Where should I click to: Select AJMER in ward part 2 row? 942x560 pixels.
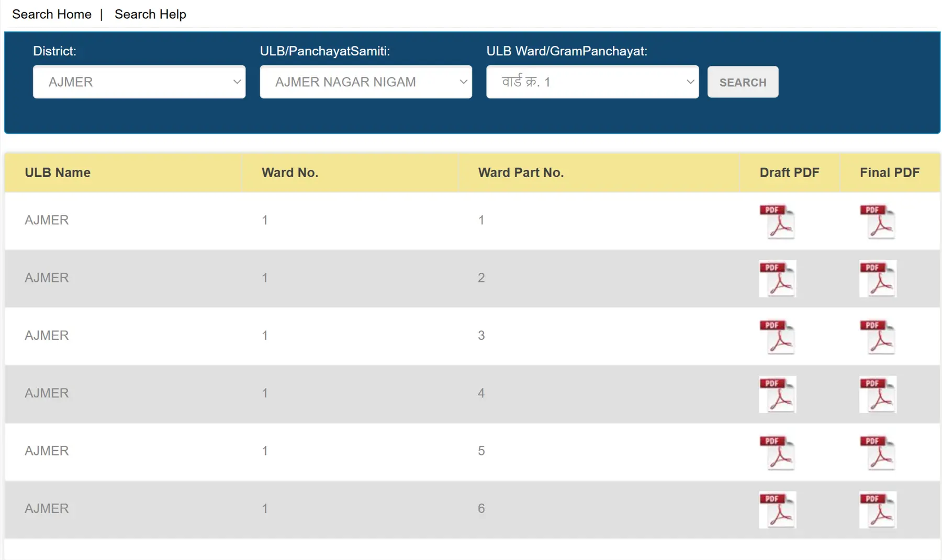tap(47, 278)
